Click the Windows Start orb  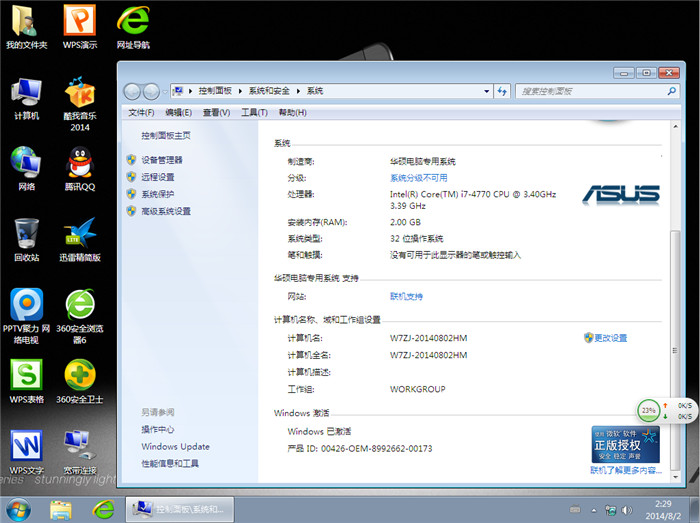pos(18,510)
